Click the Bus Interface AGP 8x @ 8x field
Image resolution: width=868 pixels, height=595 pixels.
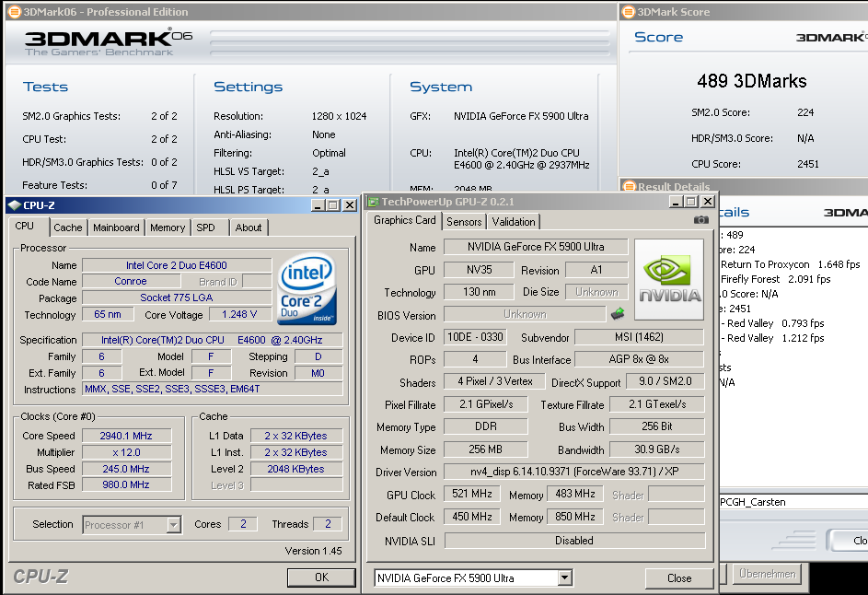[x=639, y=359]
